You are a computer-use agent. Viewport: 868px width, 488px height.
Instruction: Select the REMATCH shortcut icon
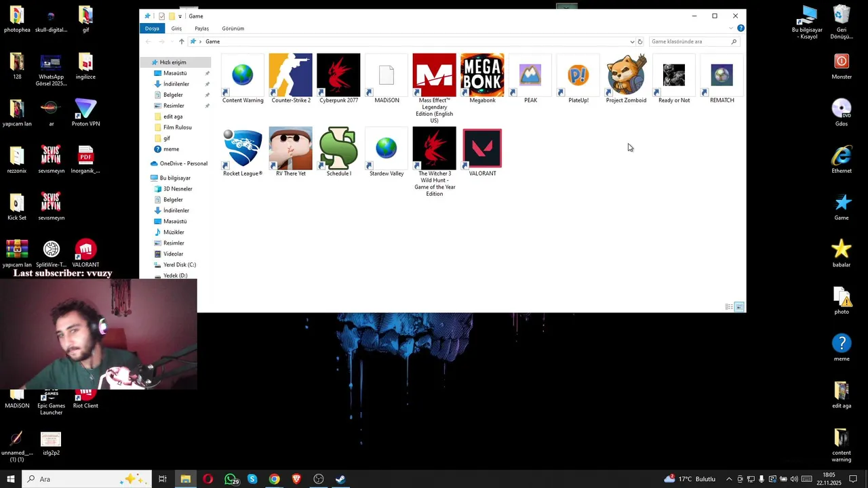[x=722, y=79]
